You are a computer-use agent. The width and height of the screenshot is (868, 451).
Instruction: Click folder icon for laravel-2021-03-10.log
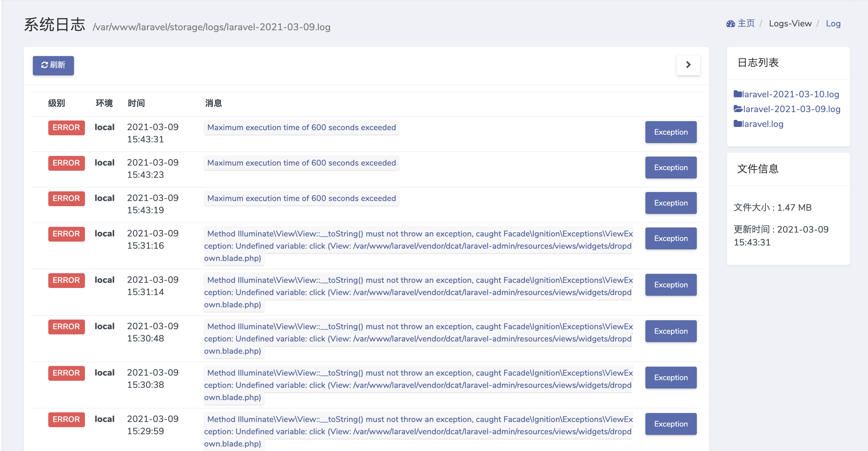pos(738,94)
